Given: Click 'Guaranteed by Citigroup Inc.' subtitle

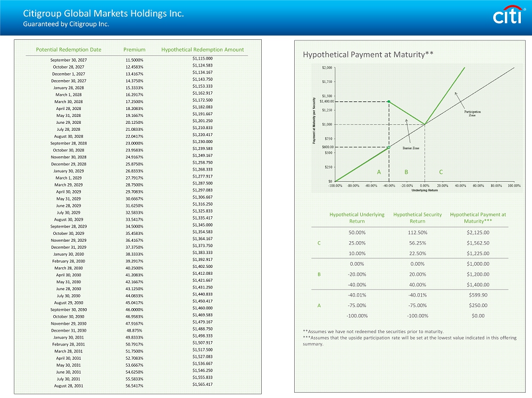Looking at the screenshot, I should pos(66,24).
